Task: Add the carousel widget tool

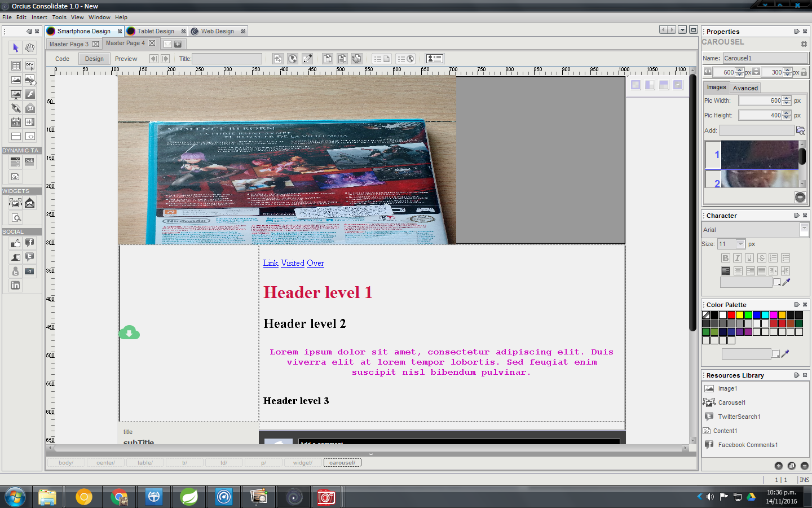Action: coord(16,203)
